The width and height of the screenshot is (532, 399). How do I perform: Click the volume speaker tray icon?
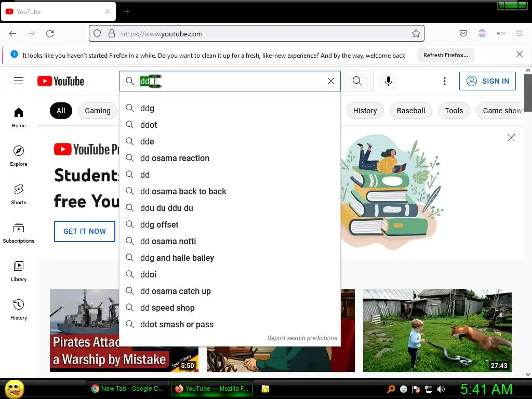(441, 389)
